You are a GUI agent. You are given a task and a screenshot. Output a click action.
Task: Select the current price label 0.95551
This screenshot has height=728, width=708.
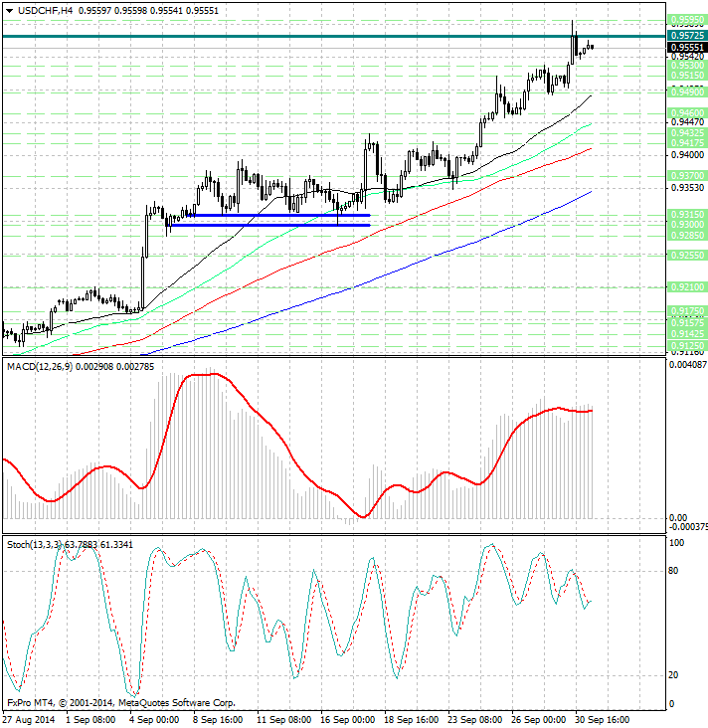687,47
